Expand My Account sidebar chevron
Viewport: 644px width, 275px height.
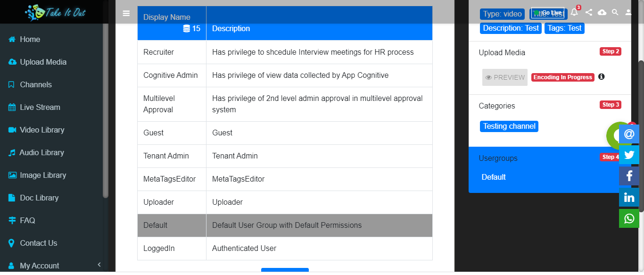point(99,265)
